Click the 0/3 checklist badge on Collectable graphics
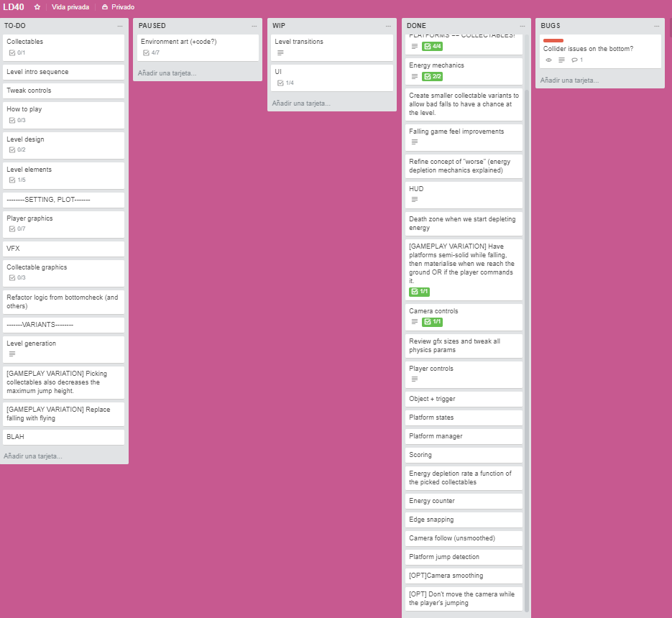The image size is (672, 618). click(17, 277)
